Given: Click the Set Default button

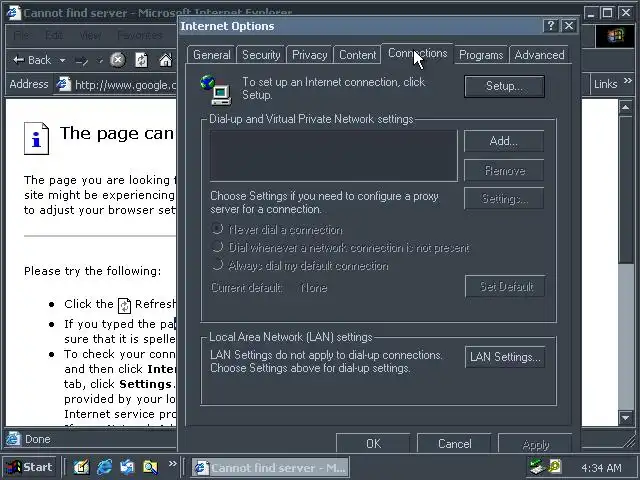Looking at the screenshot, I should click(x=505, y=287).
